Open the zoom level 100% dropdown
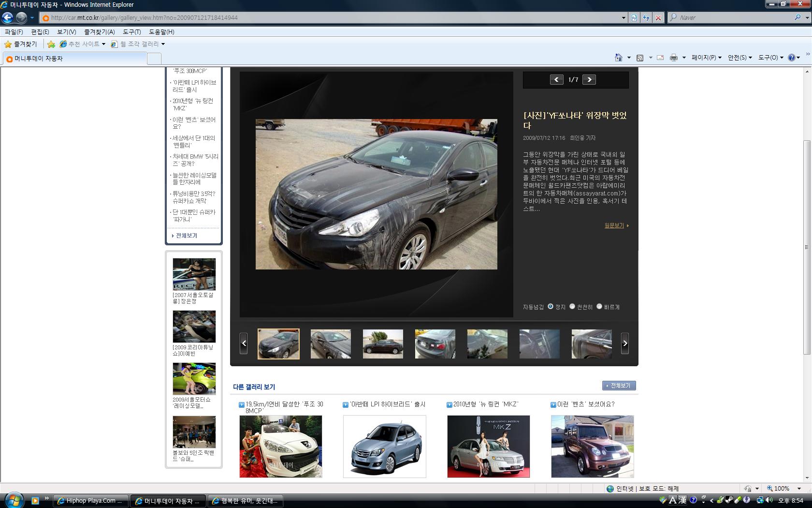The height and width of the screenshot is (508, 812). (799, 489)
